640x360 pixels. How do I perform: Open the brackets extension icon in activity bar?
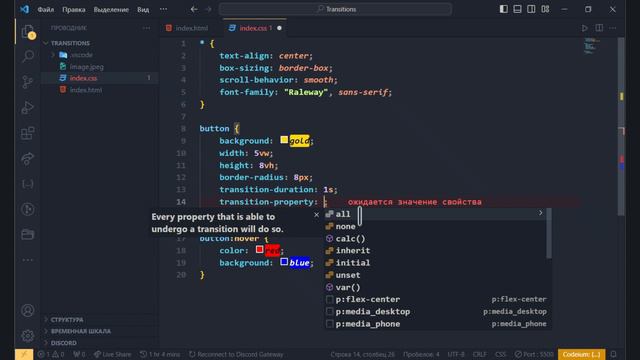[x=28, y=184]
